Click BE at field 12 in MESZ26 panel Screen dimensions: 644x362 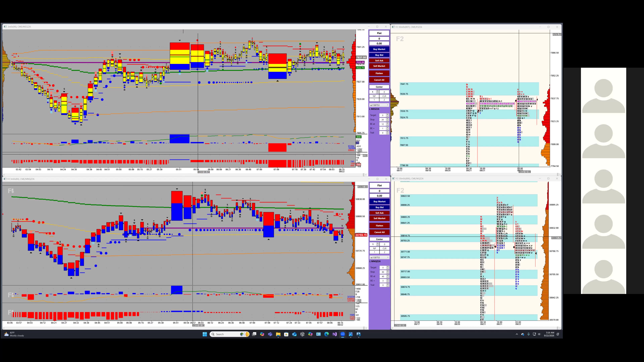(x=383, y=124)
